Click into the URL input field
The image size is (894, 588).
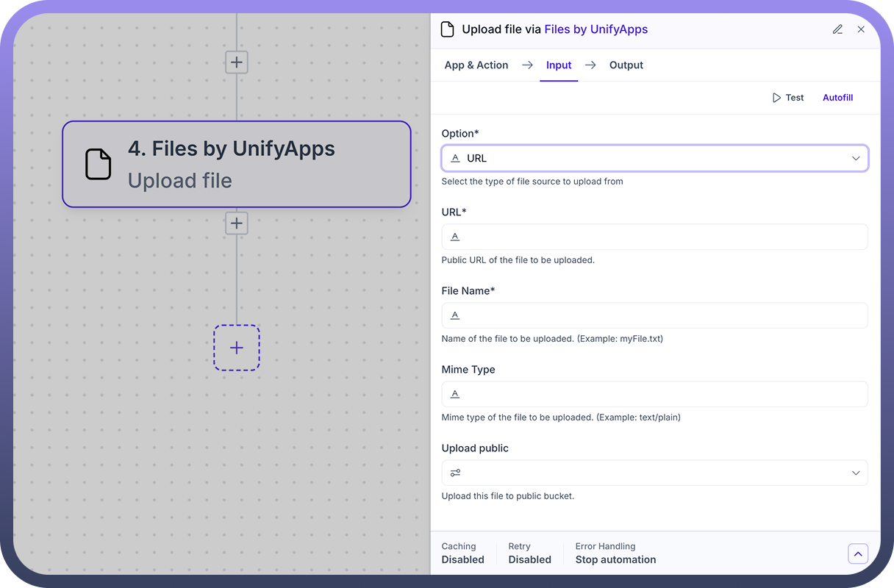[x=654, y=237]
